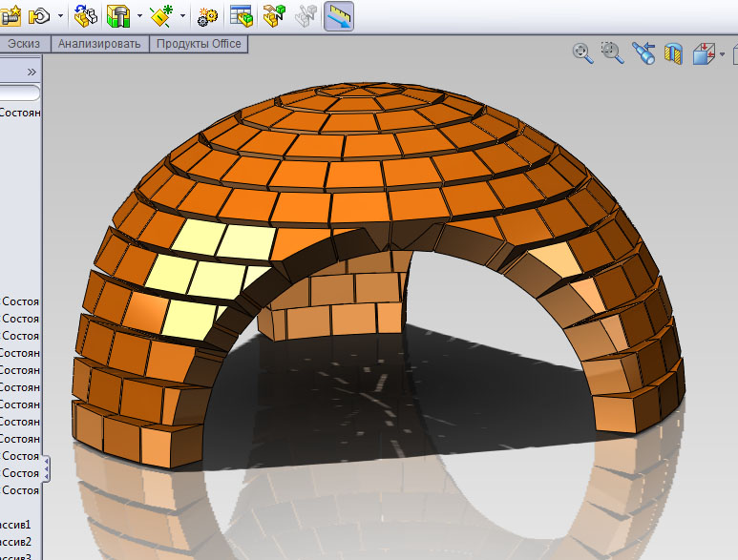738x560 pixels.
Task: Click the Previous View icon
Action: [x=643, y=54]
